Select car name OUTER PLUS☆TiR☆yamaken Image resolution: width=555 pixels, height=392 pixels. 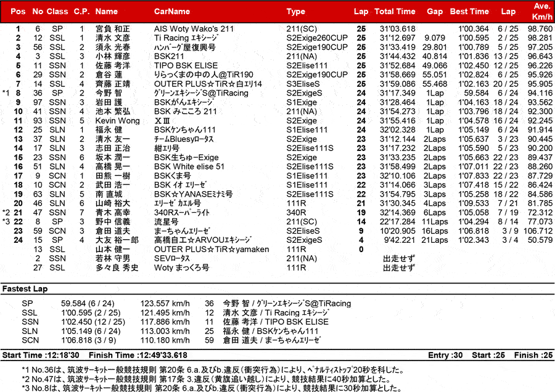pos(212,250)
